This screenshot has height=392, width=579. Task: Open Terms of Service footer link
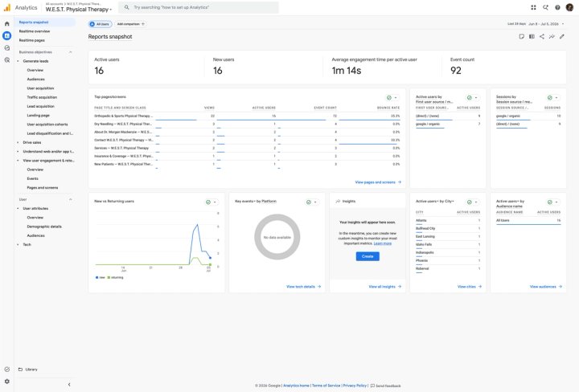click(x=326, y=386)
